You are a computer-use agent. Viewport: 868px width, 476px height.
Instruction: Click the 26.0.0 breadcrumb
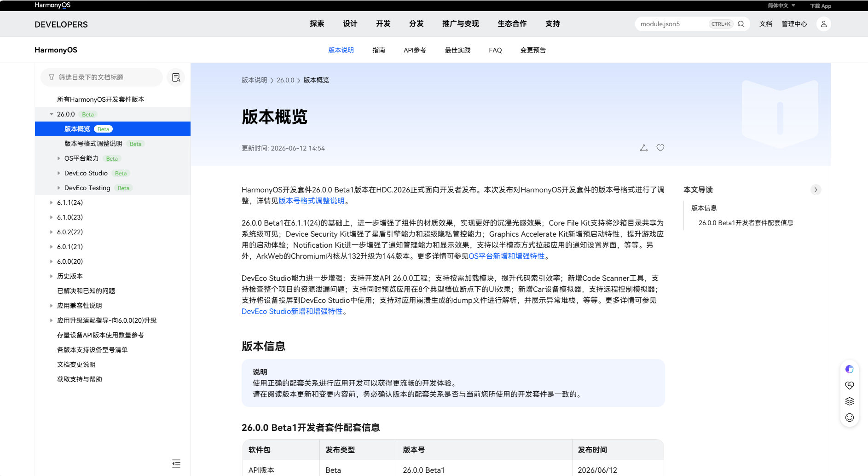[285, 80]
